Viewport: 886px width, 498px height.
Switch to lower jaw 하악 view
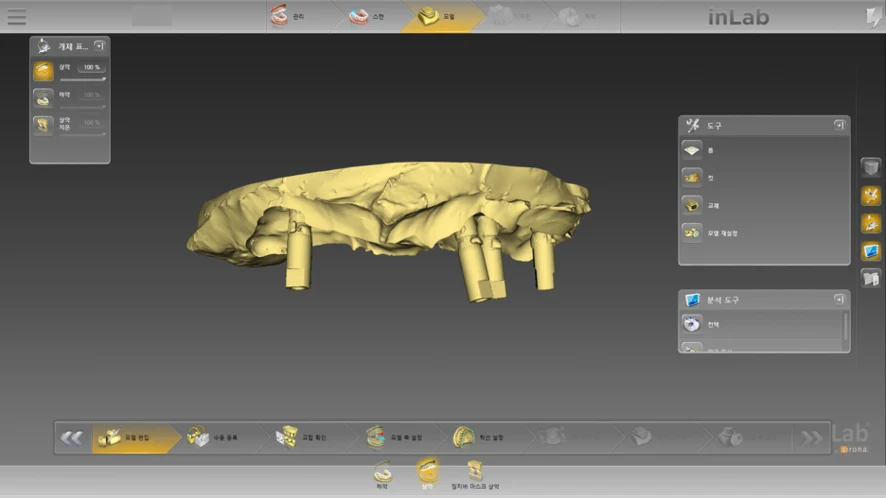point(383,475)
